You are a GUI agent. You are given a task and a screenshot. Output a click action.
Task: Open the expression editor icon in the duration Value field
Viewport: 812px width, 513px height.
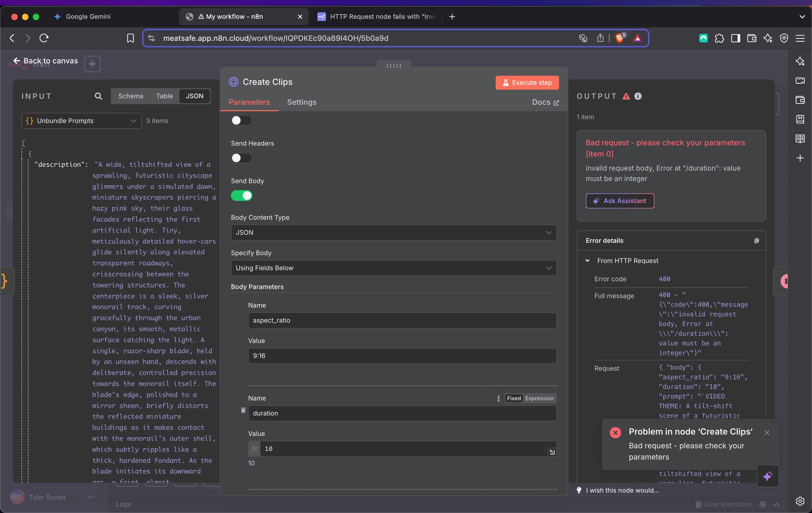552,452
